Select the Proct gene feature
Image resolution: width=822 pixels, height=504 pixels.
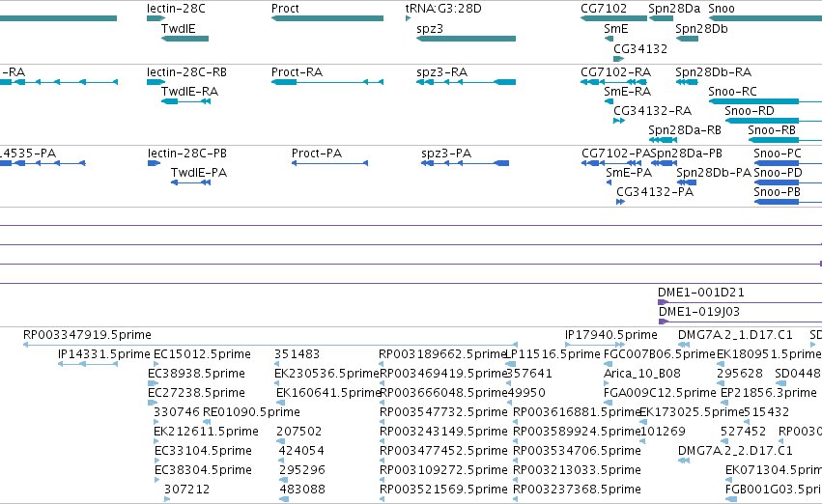pyautogui.click(x=327, y=18)
